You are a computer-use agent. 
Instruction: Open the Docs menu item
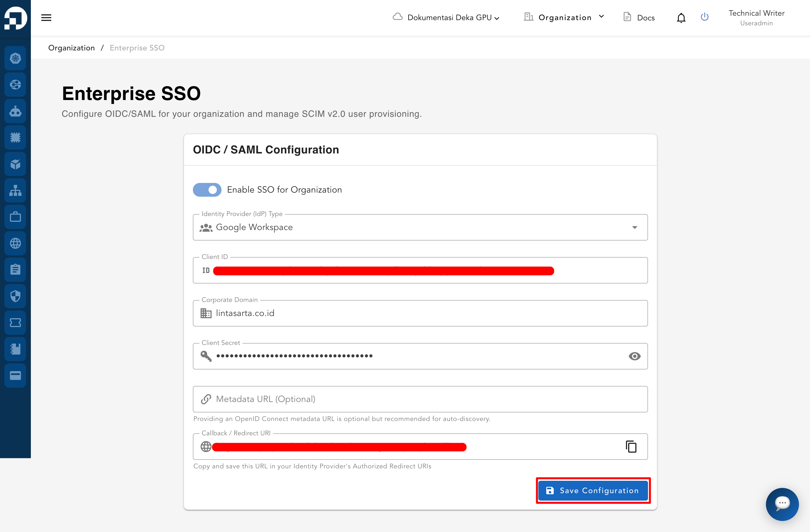(x=639, y=17)
